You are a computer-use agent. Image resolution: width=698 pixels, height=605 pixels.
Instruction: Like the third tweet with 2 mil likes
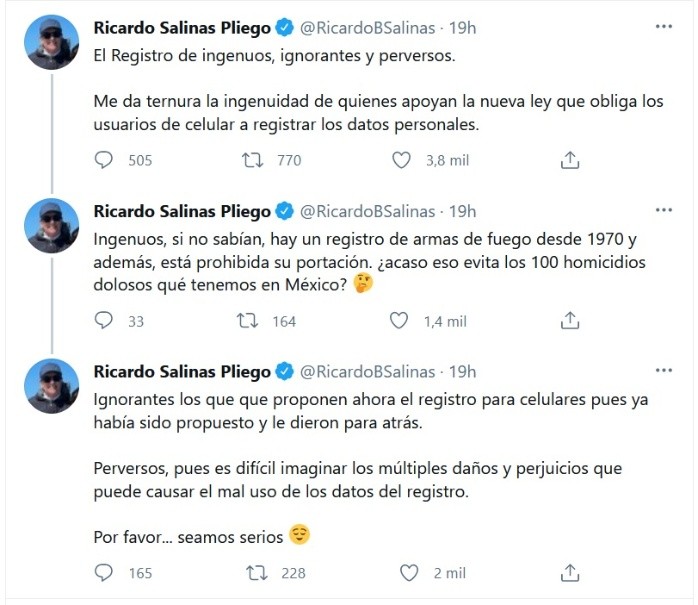(409, 573)
